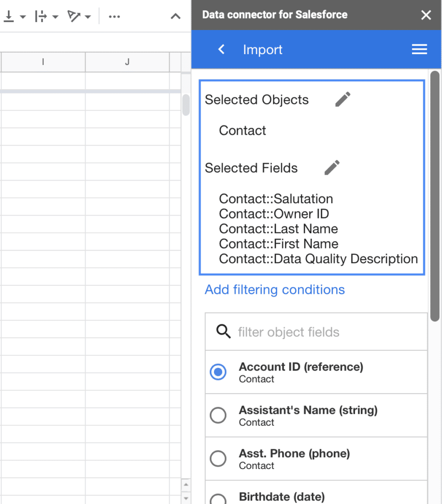Click the Contact::Owner ID field text
Screen dimensions: 442x504
pos(274,214)
